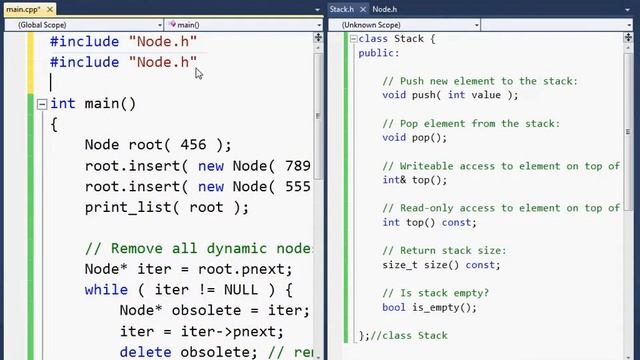Click the 'Node* iter = root.pnext;' line

tap(189, 269)
